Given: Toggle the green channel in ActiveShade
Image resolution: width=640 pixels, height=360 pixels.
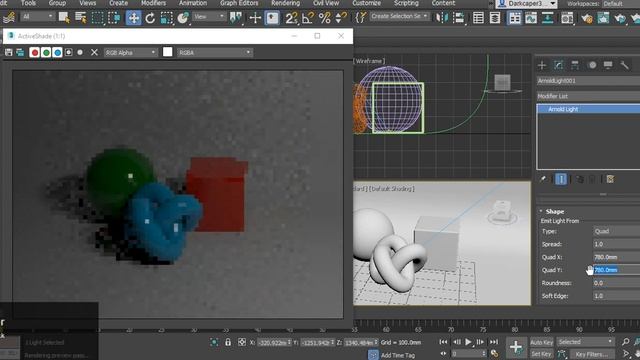Looking at the screenshot, I should [x=46, y=52].
